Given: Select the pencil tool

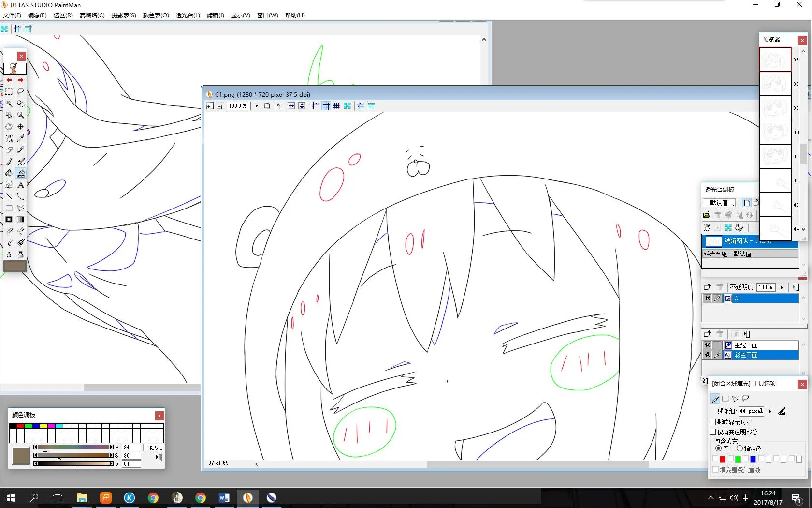Looking at the screenshot, I should coord(20,149).
